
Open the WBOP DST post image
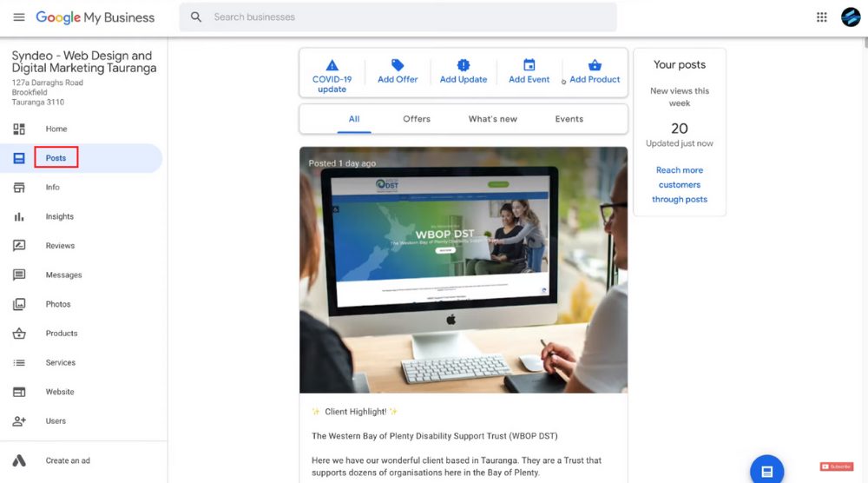point(464,270)
